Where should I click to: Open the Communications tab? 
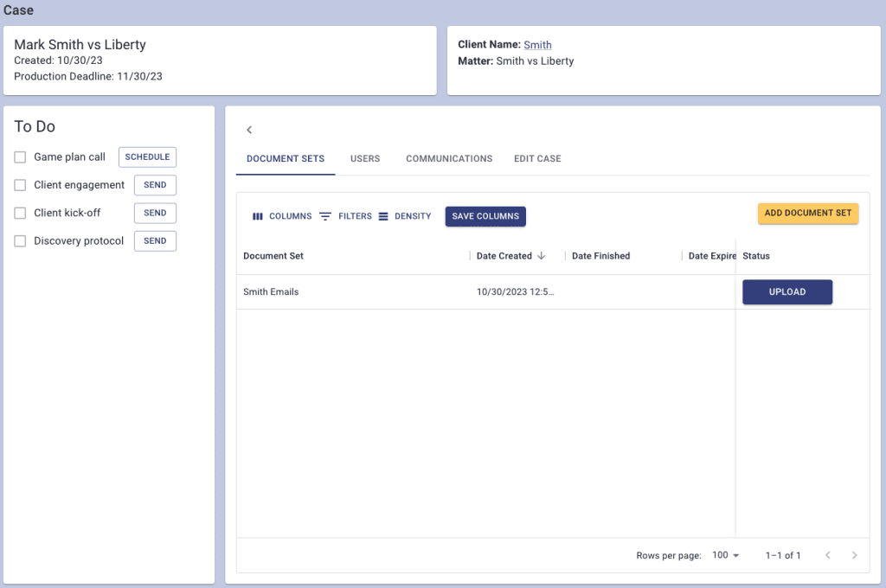coord(449,159)
